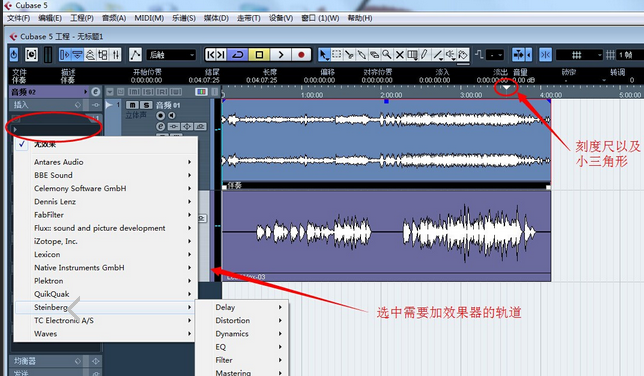Click the Stop transport button
This screenshot has width=644, height=376.
pyautogui.click(x=259, y=55)
